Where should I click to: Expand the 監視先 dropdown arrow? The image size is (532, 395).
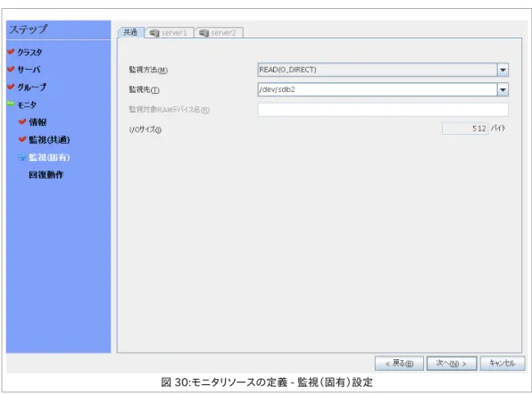click(x=503, y=89)
